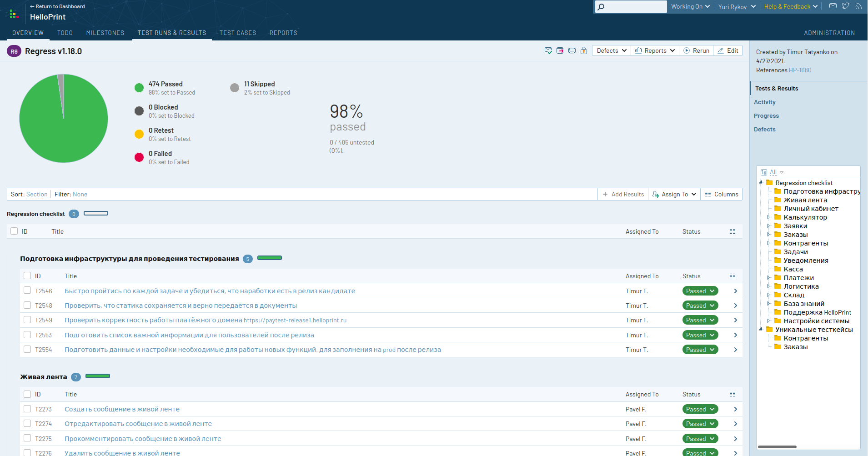Click the Columns button
868x456 pixels.
[722, 194]
